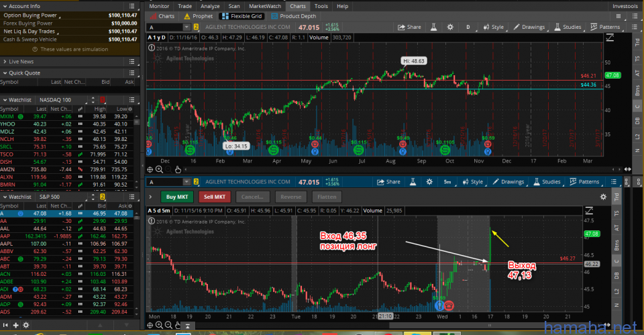Expand the arrow left of Buy MKT
The image size is (644, 335).
150,197
